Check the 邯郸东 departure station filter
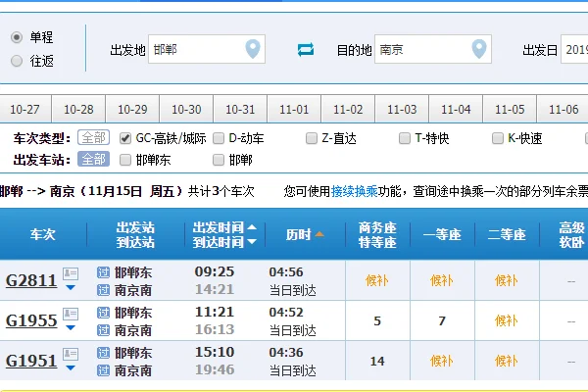Screen dimensions: 588x392 point(125,160)
